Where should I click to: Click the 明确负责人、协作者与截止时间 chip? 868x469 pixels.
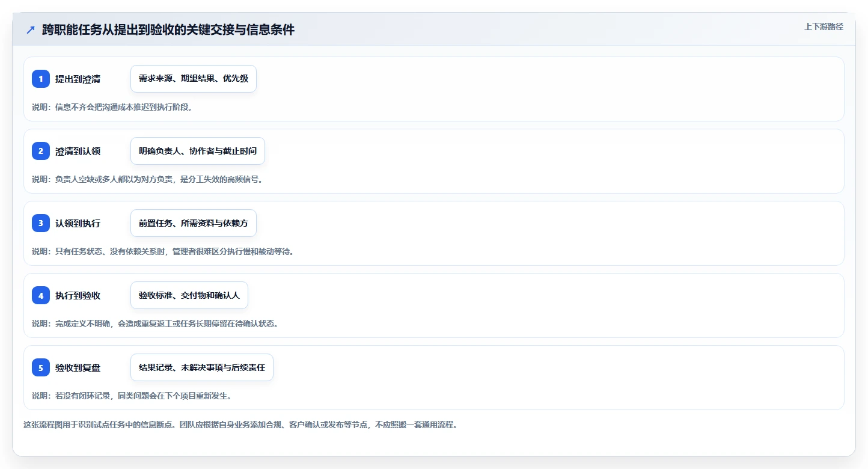click(x=198, y=151)
